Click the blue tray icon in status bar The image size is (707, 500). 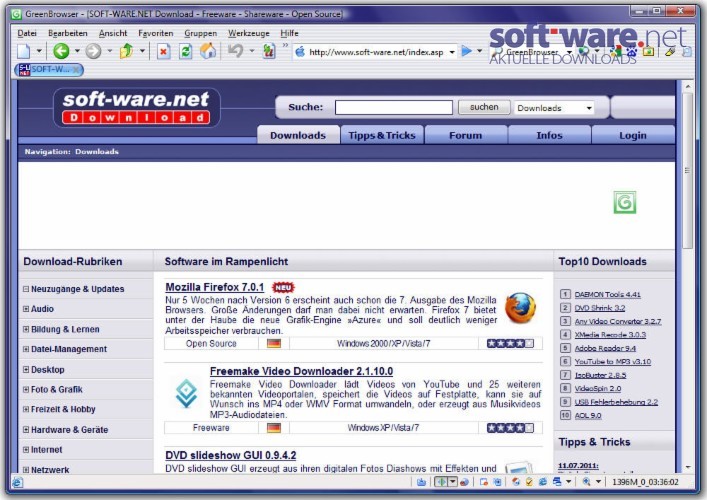click(x=421, y=482)
